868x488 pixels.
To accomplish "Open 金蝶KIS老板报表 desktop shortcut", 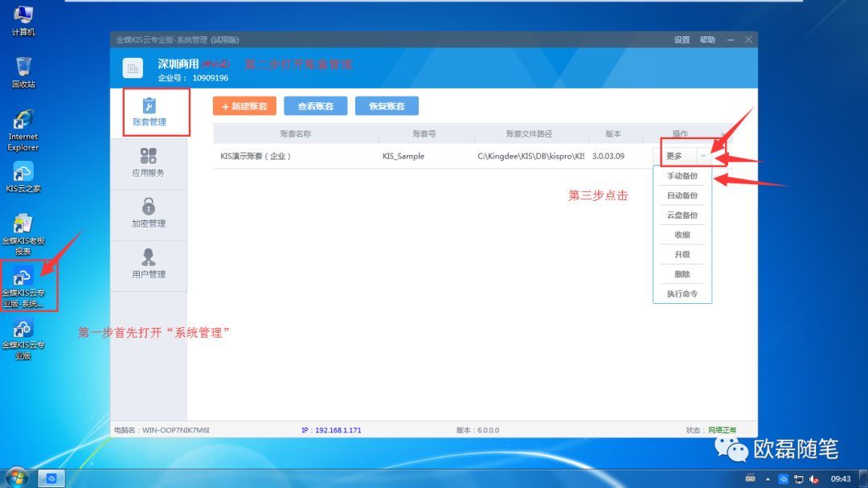I will pyautogui.click(x=23, y=234).
